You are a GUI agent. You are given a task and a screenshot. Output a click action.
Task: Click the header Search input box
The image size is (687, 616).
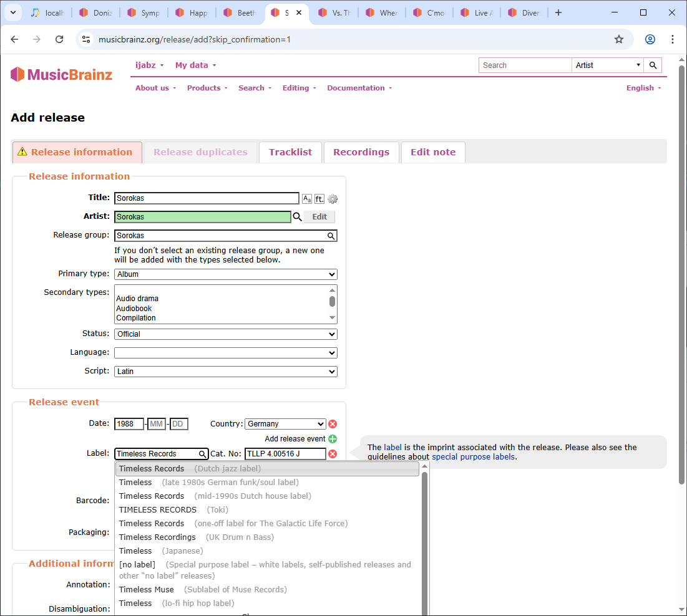tap(525, 65)
